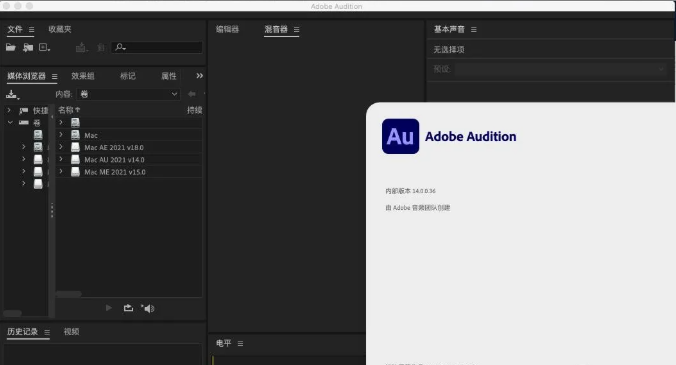This screenshot has width=676, height=365.
Task: Click the Adobe Audition splash title
Action: tap(470, 137)
